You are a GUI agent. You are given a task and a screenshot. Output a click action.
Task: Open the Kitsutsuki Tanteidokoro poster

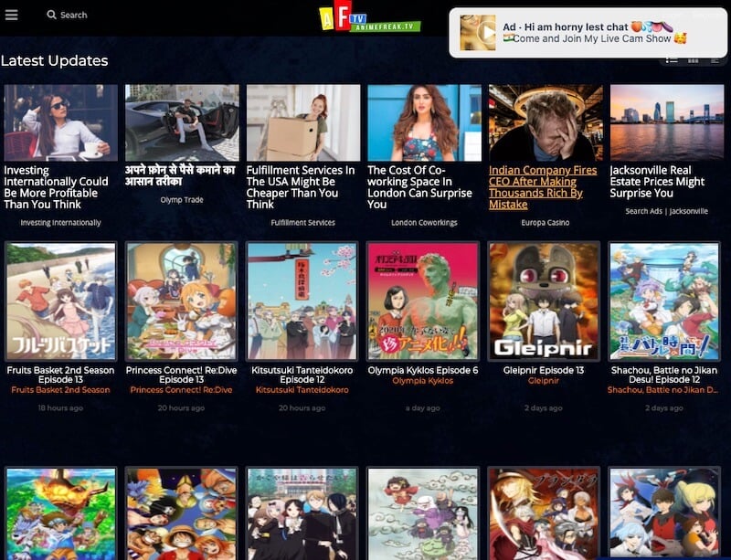pyautogui.click(x=302, y=301)
